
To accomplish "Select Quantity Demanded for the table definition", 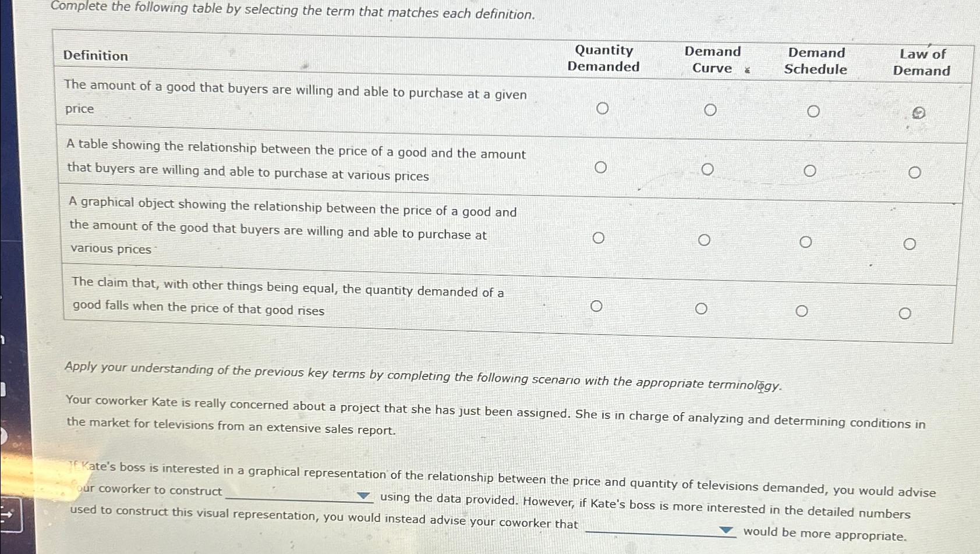I will tap(601, 167).
